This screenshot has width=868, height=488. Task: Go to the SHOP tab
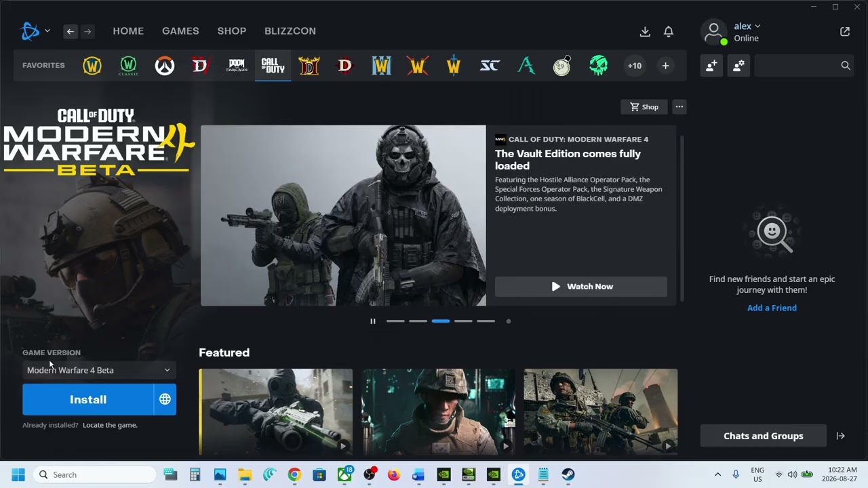(232, 31)
